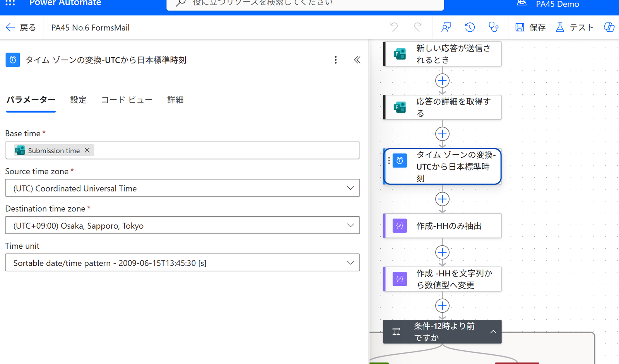Insert a step after the time zone conversion
The image size is (619, 364).
click(442, 199)
